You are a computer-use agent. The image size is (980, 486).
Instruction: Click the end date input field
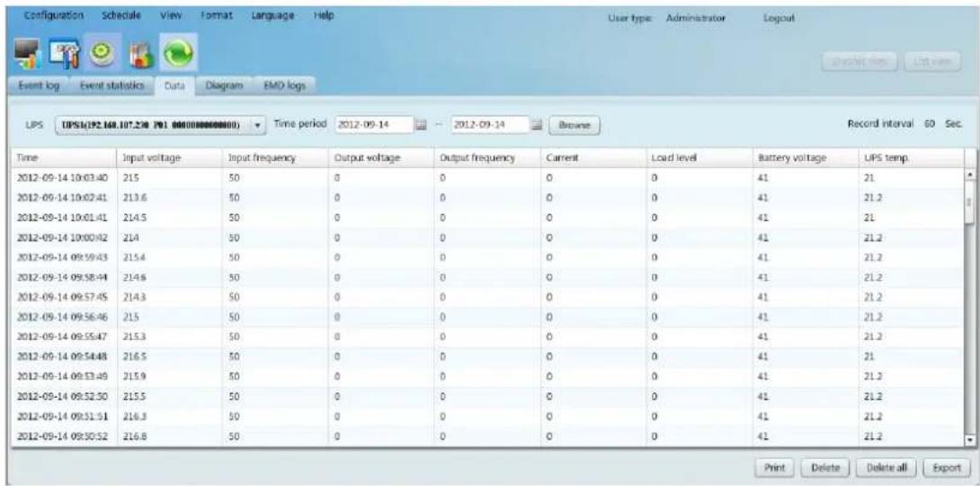point(489,124)
